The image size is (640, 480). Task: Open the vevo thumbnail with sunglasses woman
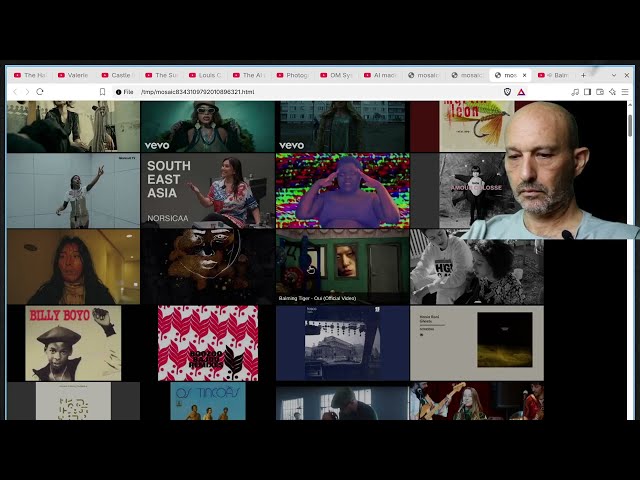tap(208, 127)
